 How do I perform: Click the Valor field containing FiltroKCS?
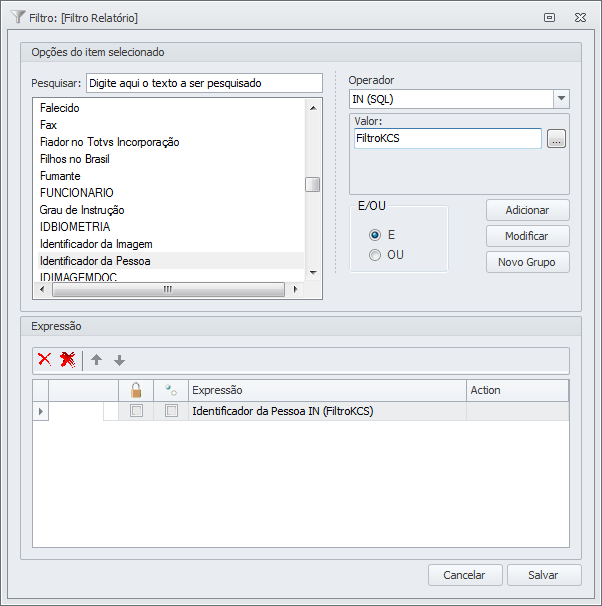[448, 138]
